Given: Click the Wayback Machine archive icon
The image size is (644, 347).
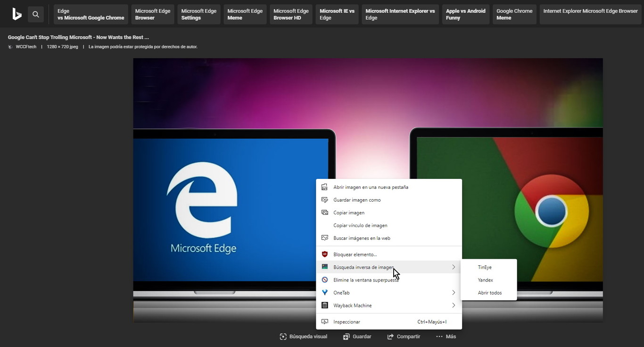Looking at the screenshot, I should point(324,305).
